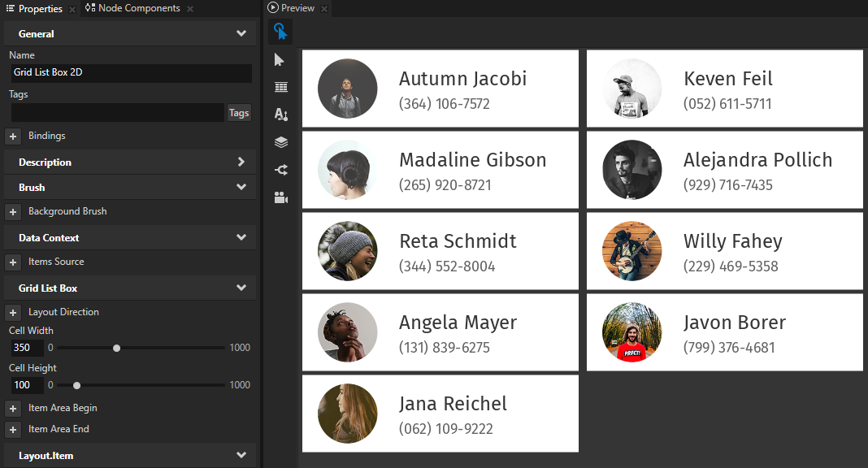This screenshot has width=868, height=468.
Task: Select the interact mode tool in Preview
Action: (280, 32)
